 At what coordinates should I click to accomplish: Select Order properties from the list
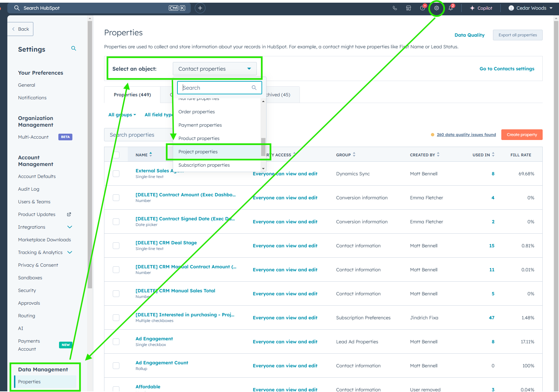click(217, 112)
